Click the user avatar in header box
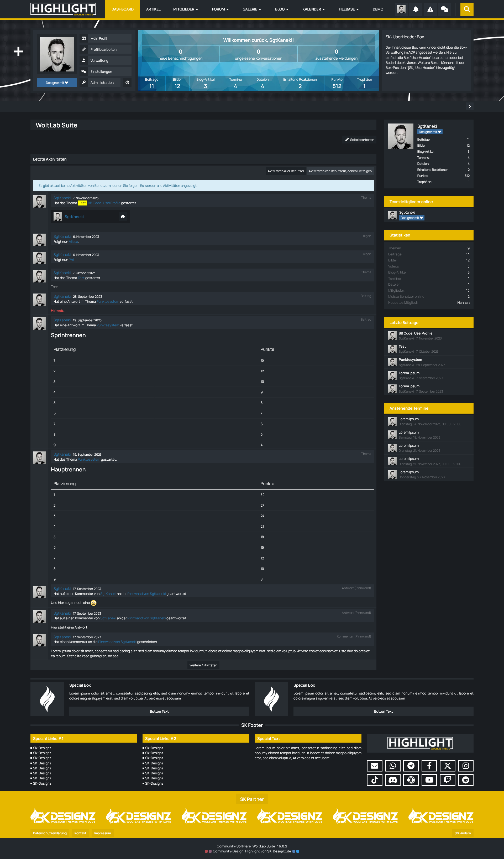 pyautogui.click(x=57, y=54)
